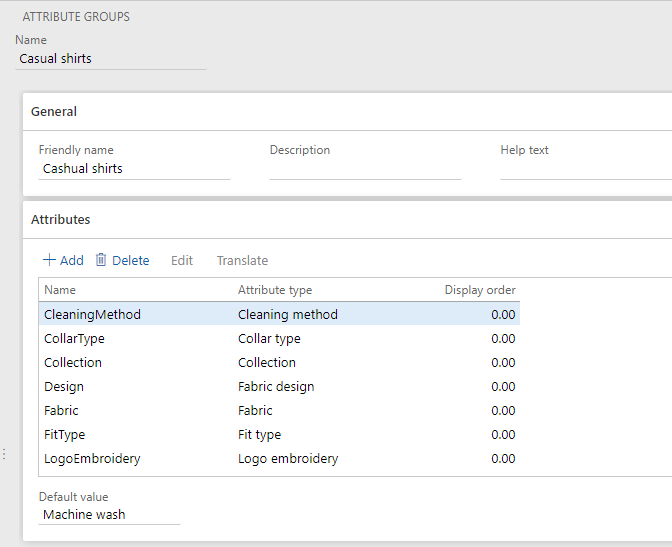Click the Display order column header
672x547 pixels.
pos(480,290)
